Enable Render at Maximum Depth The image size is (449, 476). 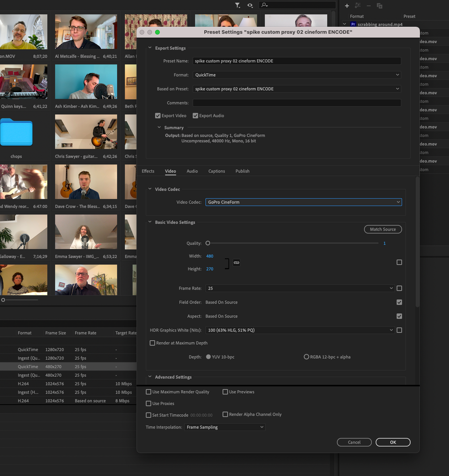[x=152, y=343]
